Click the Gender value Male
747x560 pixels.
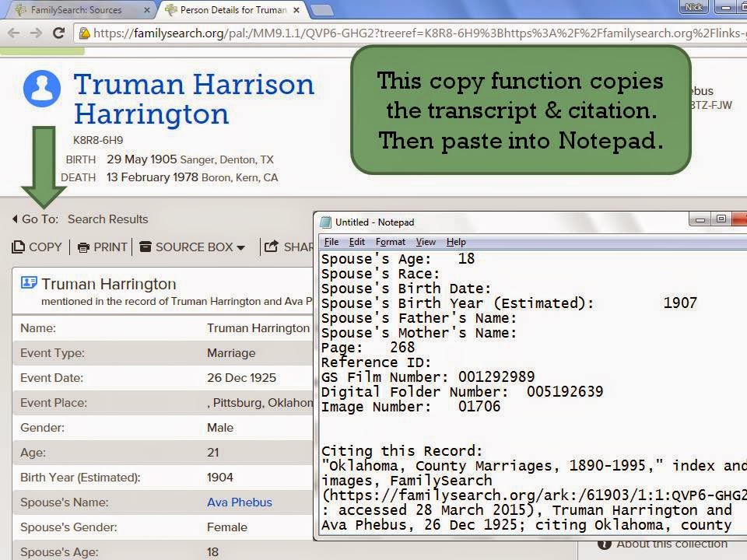(220, 428)
